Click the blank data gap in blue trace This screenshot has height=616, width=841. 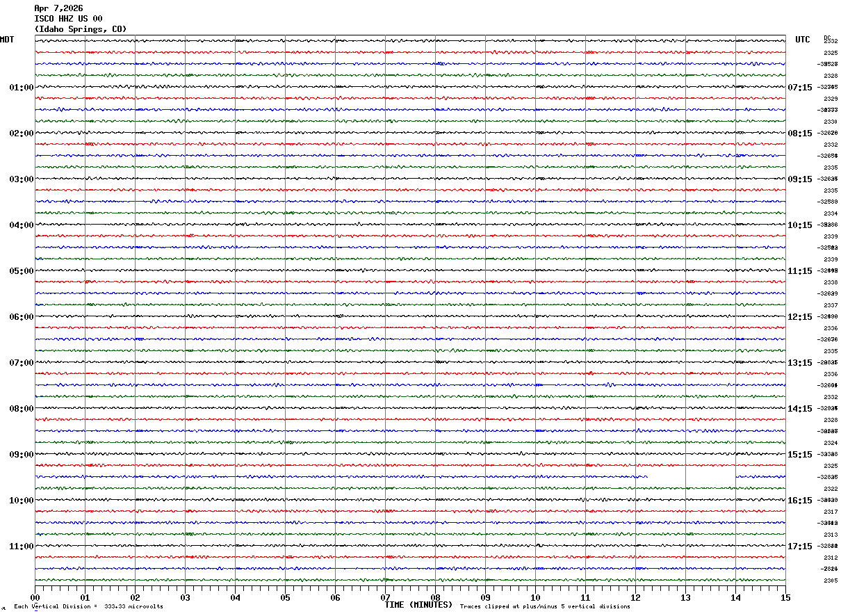coord(692,477)
